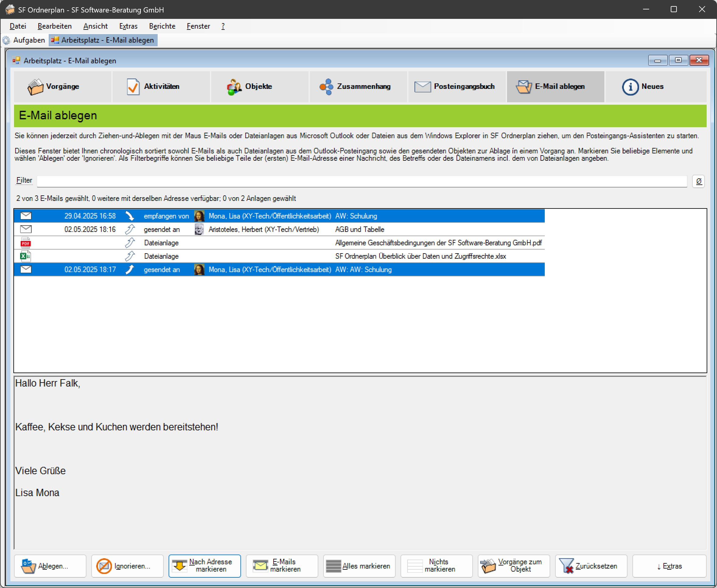Click sent arrow icon of the xlsx attachment row
This screenshot has height=588, width=717.
click(130, 256)
